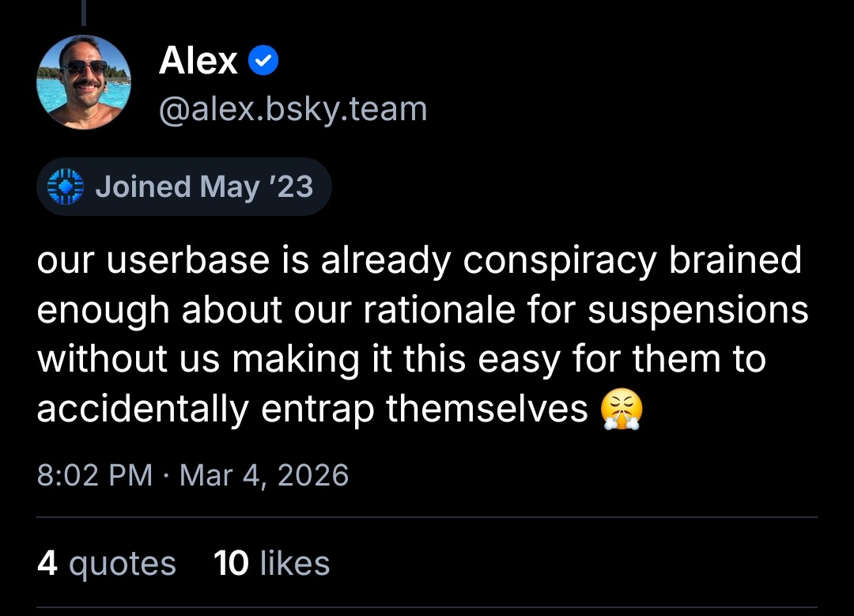Click the huffing face emoji

tap(622, 409)
